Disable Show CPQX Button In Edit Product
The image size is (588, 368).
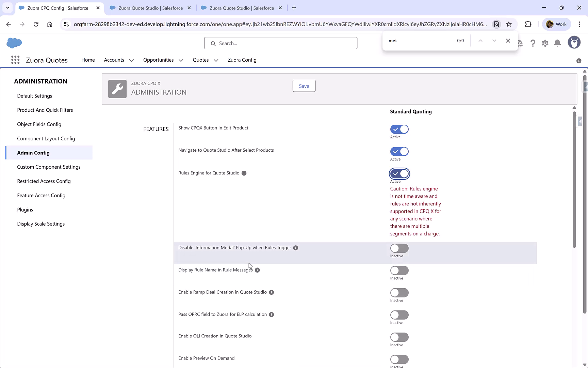(x=399, y=129)
